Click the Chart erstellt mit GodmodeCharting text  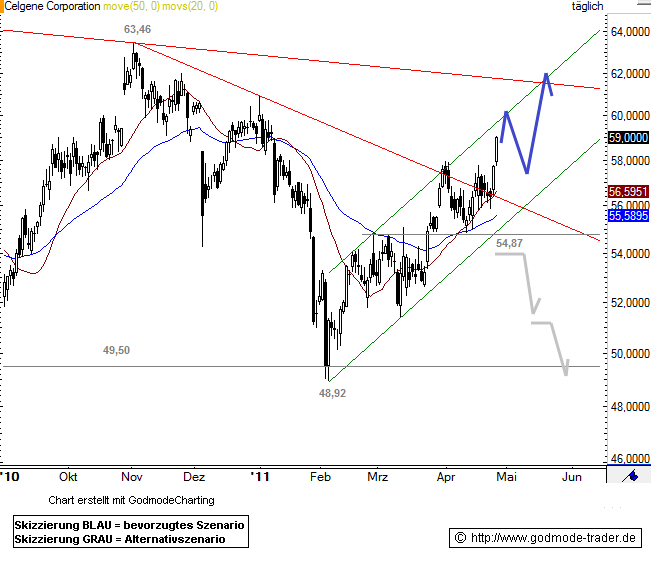click(x=130, y=499)
